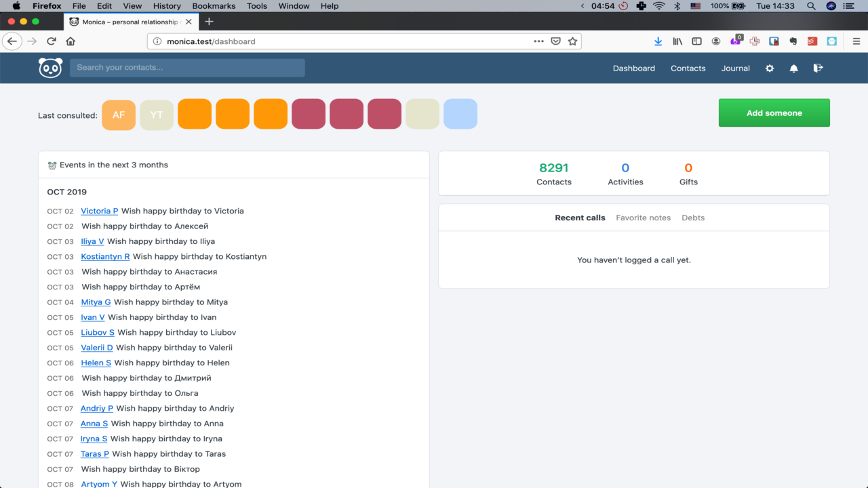Select the AF last consulted avatar

(119, 115)
